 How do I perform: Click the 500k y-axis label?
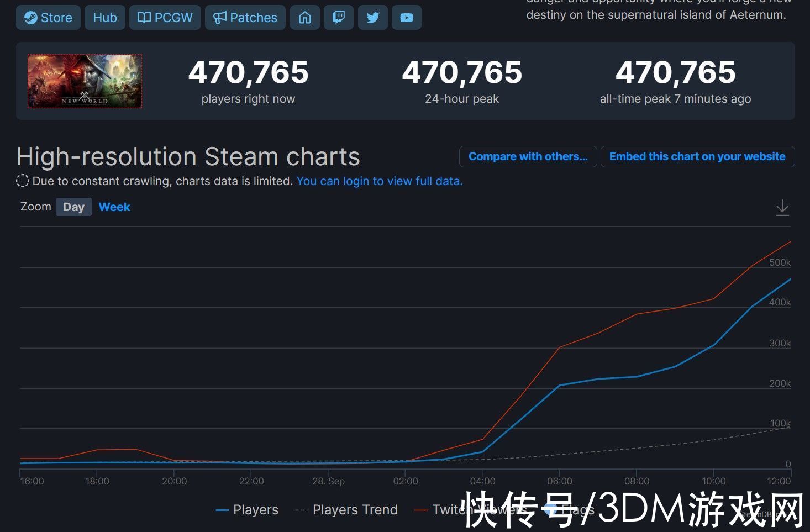780,262
